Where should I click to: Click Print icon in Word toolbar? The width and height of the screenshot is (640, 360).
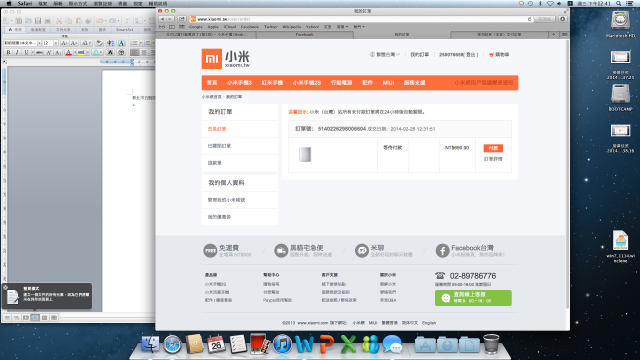[48, 20]
